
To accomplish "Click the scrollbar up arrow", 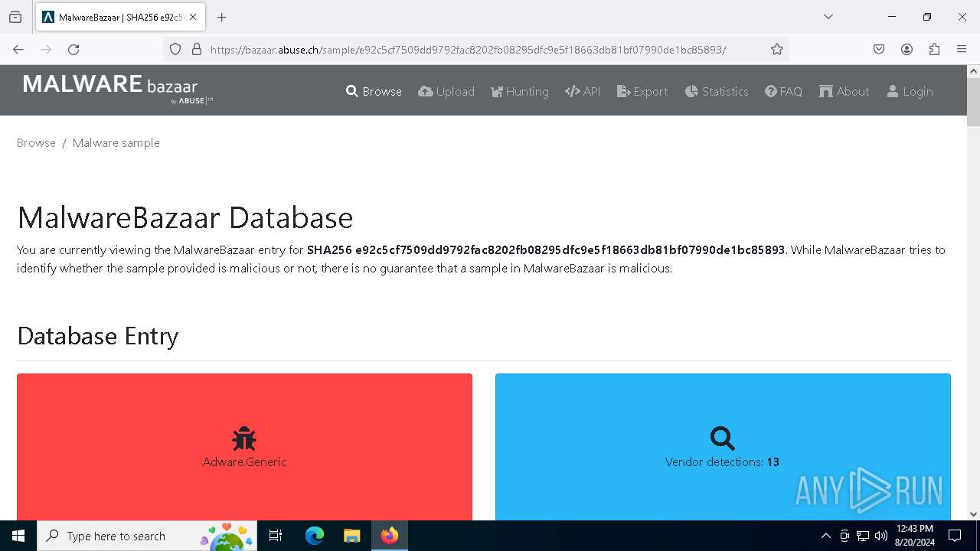I will (x=973, y=71).
